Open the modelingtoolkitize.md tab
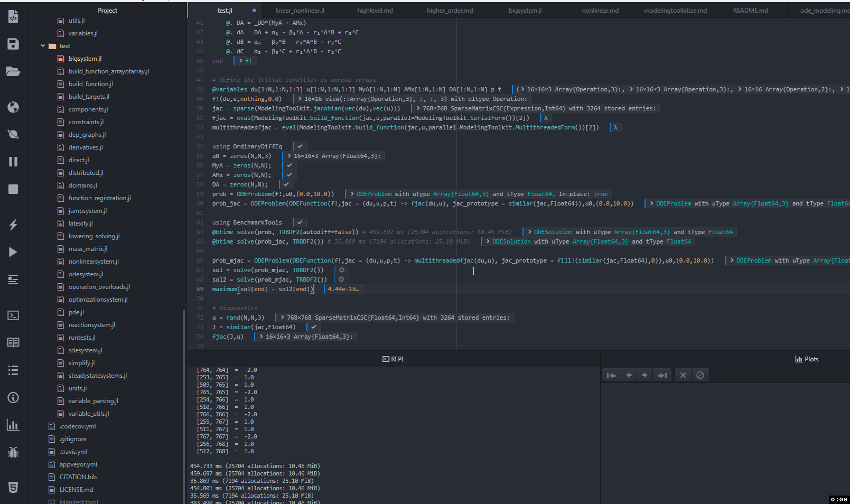 click(x=675, y=11)
